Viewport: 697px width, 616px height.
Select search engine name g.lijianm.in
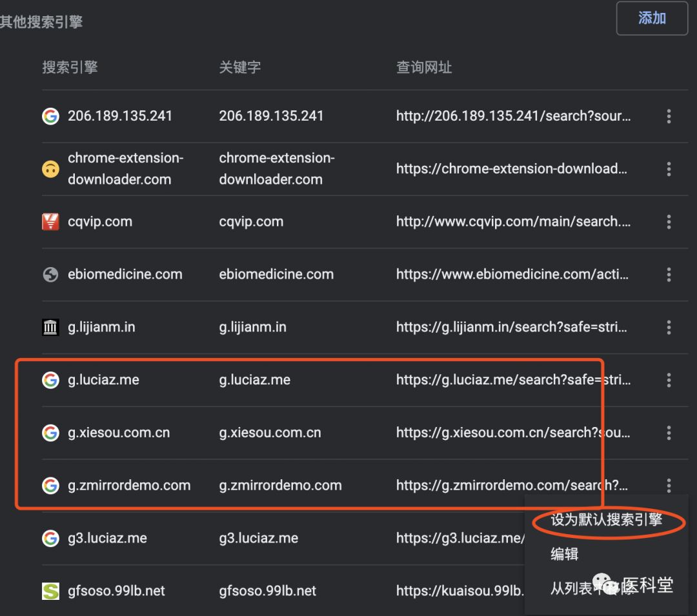(101, 327)
